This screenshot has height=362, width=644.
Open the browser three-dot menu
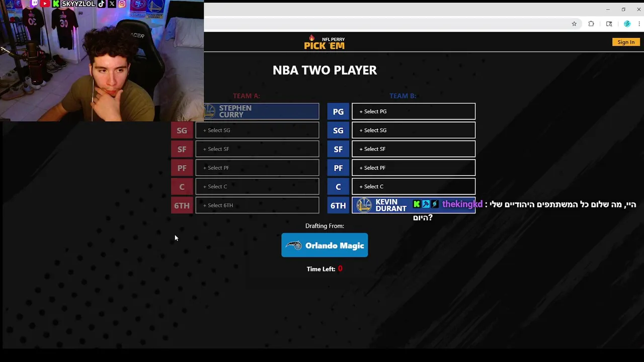click(639, 24)
